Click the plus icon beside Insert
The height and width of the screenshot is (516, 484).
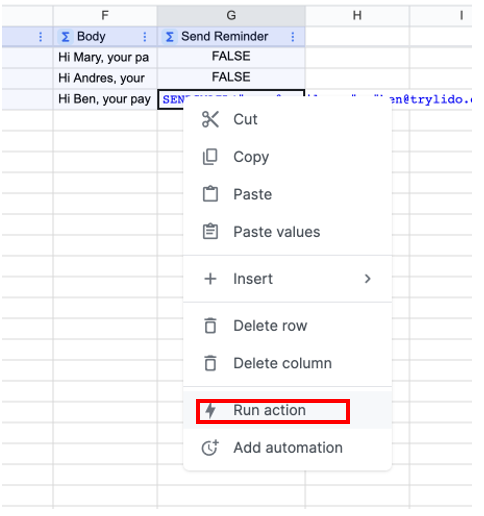pyautogui.click(x=210, y=279)
